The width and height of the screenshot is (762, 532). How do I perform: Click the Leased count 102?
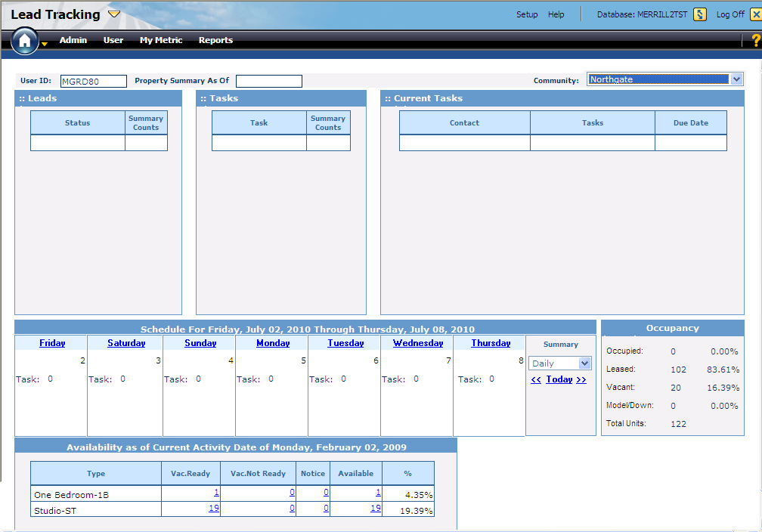coord(678,370)
